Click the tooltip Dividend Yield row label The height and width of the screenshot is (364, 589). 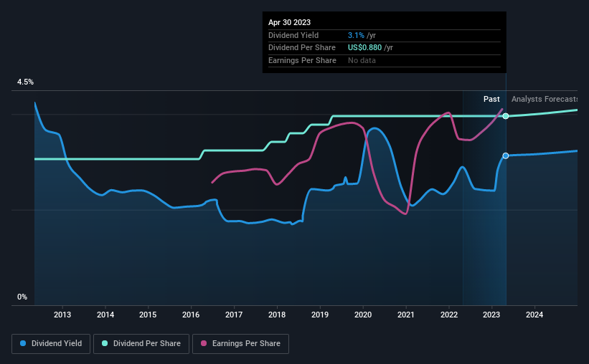(x=293, y=35)
